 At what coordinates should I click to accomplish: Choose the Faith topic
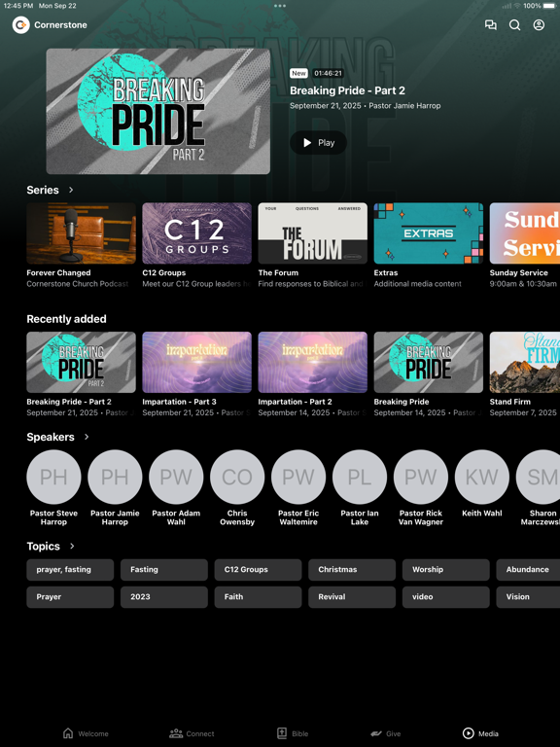[x=258, y=596]
